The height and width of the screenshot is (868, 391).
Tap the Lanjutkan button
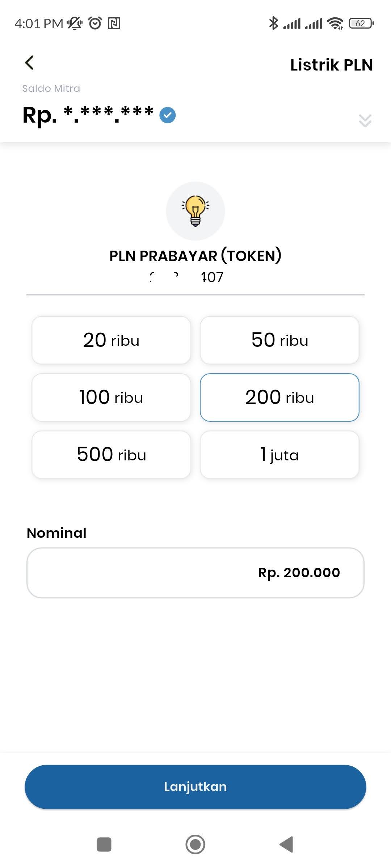(x=195, y=787)
